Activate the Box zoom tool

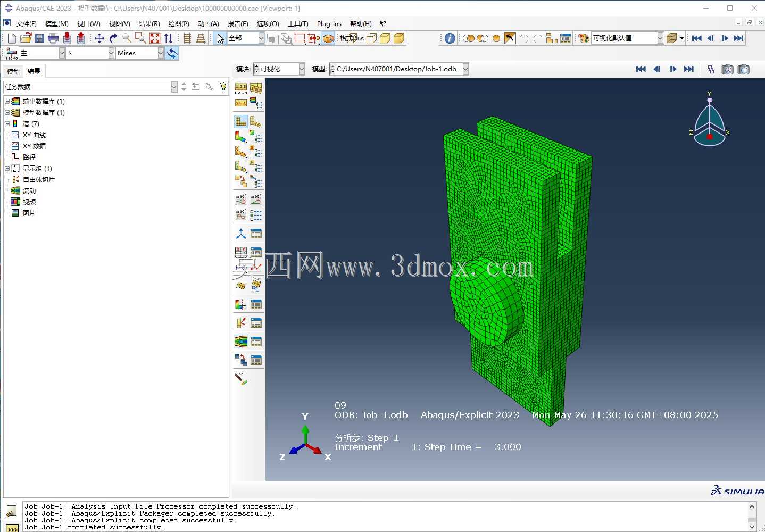coord(140,38)
